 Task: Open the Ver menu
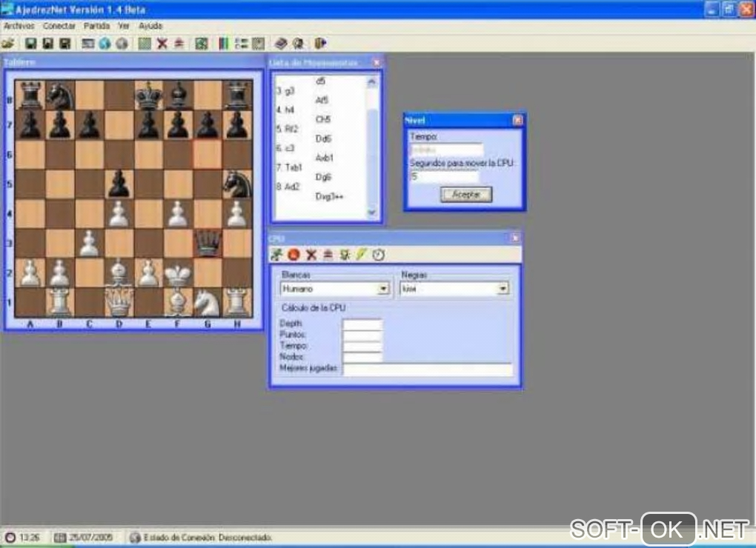pos(124,26)
